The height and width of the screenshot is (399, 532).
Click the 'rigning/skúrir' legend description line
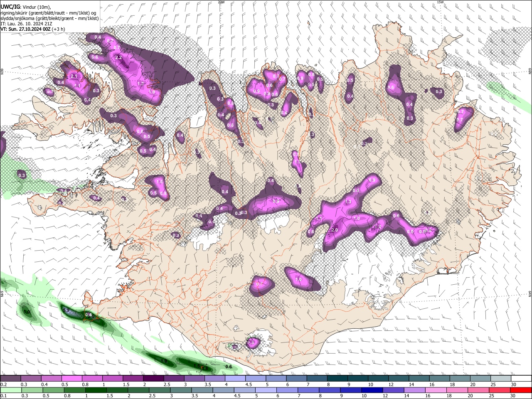[48, 12]
